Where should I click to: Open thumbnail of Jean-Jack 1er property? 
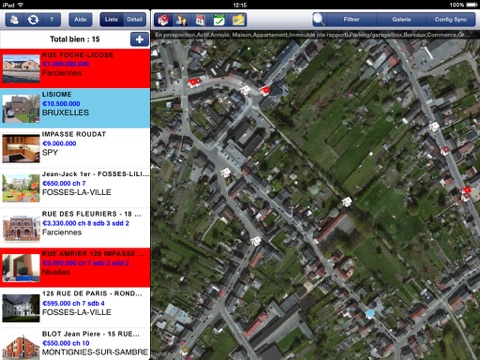[21, 188]
